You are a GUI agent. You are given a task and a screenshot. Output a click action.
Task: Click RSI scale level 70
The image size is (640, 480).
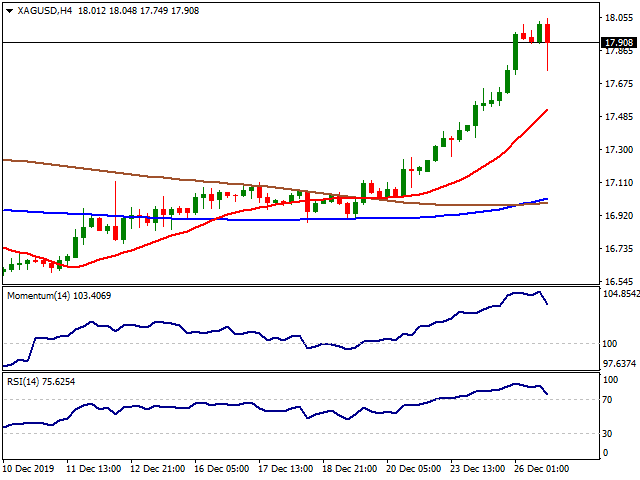click(x=607, y=400)
